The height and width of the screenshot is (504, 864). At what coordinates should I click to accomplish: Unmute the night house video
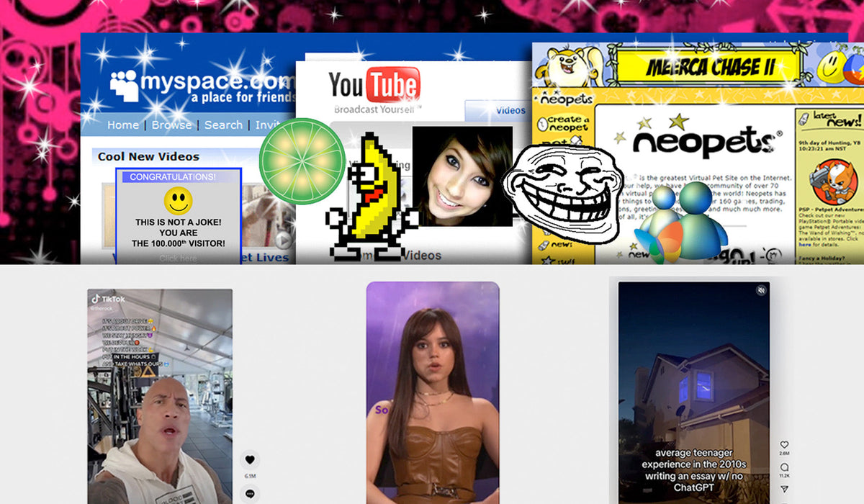coord(760,291)
